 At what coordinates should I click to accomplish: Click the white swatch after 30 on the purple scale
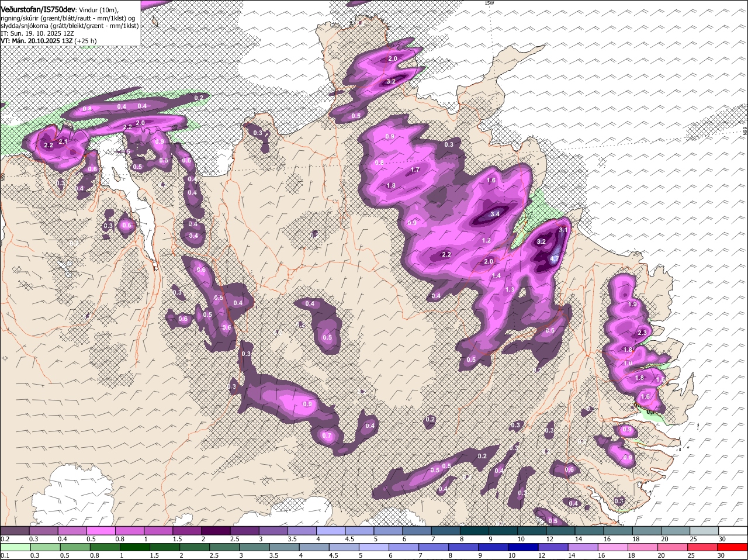(733, 531)
